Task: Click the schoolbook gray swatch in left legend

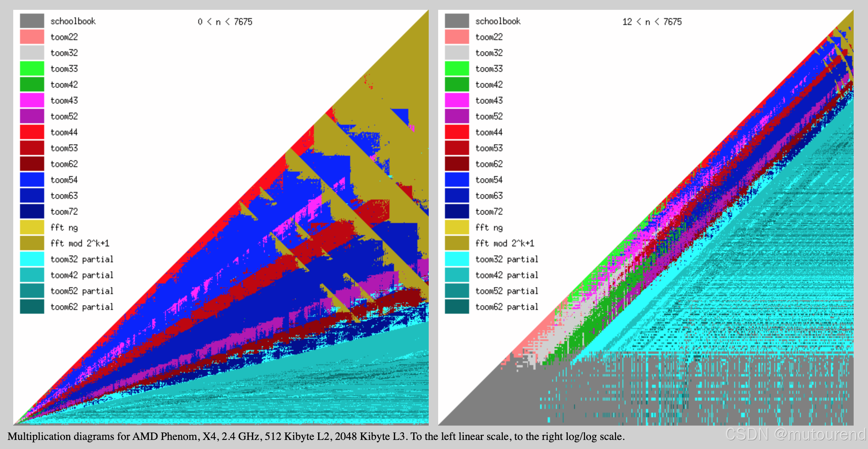Action: click(32, 21)
